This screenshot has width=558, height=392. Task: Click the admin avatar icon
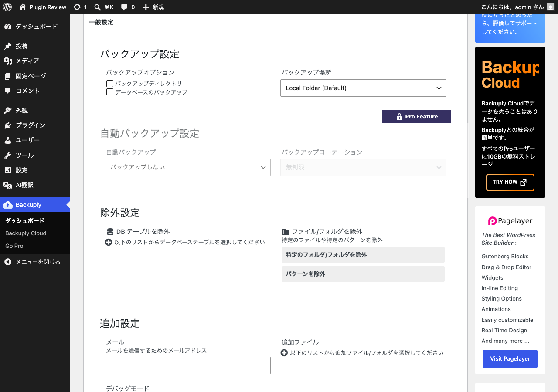[551, 7]
